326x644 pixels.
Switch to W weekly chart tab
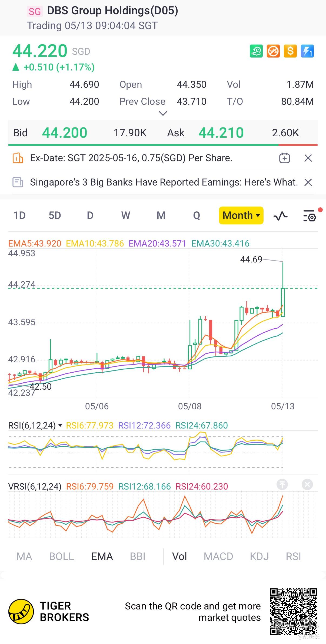coord(126,215)
